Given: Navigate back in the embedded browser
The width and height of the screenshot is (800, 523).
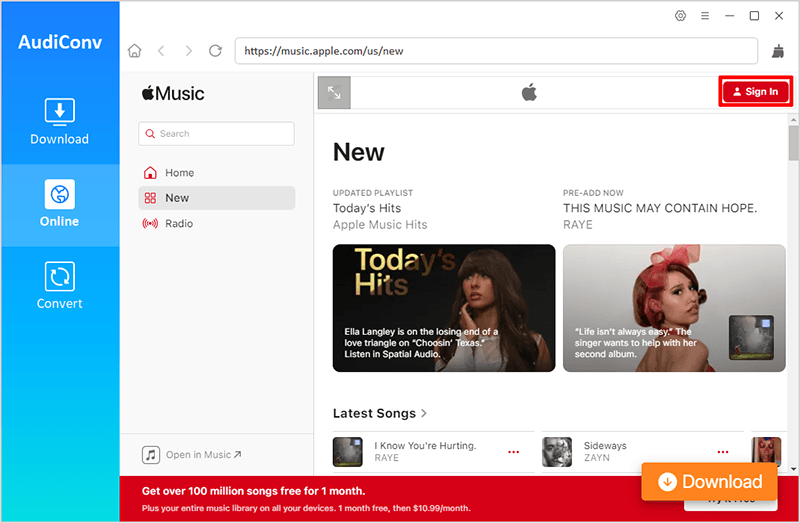Looking at the screenshot, I should (x=161, y=51).
